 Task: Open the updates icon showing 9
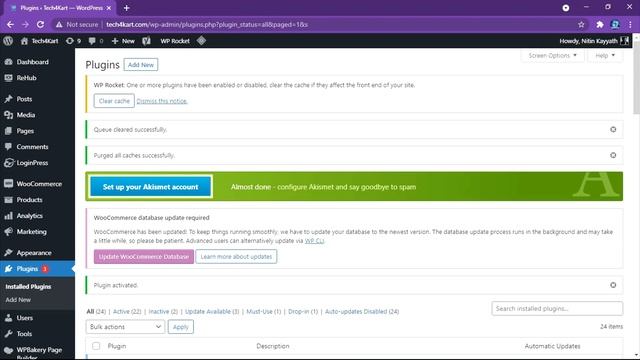coord(73,41)
